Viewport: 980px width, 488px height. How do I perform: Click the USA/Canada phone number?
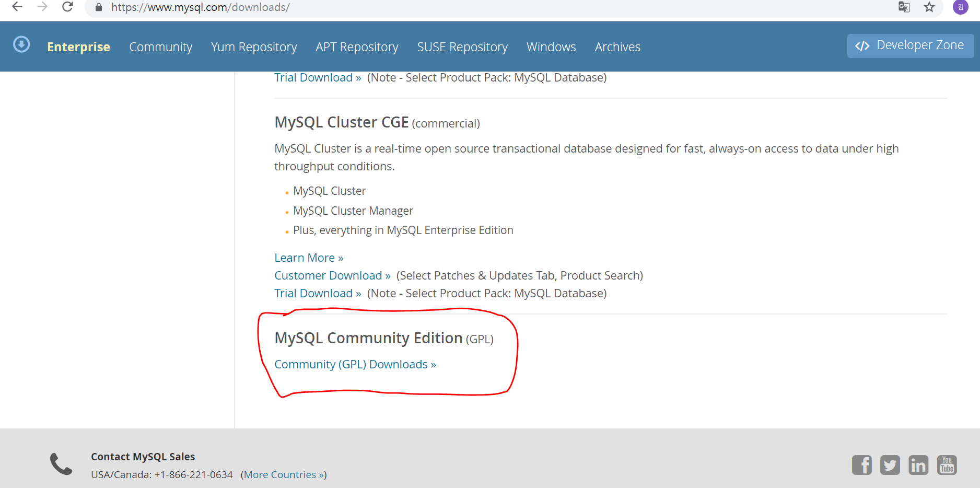click(193, 474)
